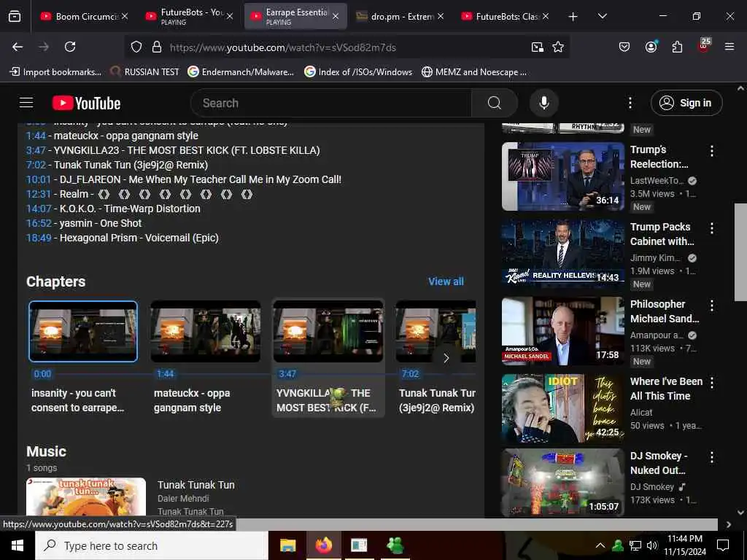Switch to the FutureBots - You playing tab
Screen dimensions: 747x560
190,17
